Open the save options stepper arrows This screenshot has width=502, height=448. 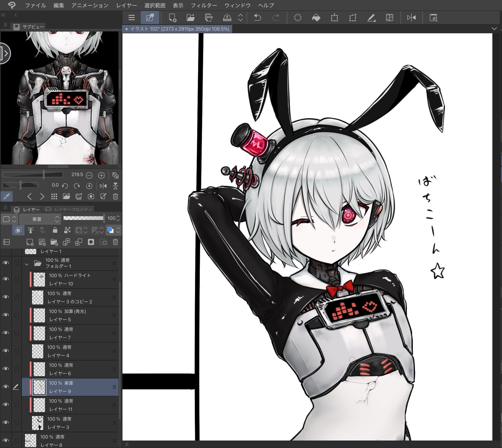pyautogui.click(x=240, y=17)
